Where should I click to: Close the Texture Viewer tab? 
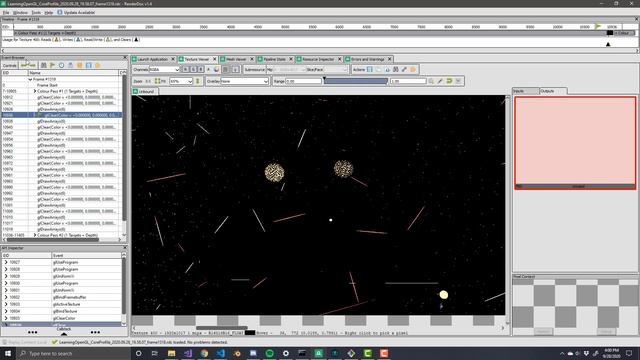(215, 59)
